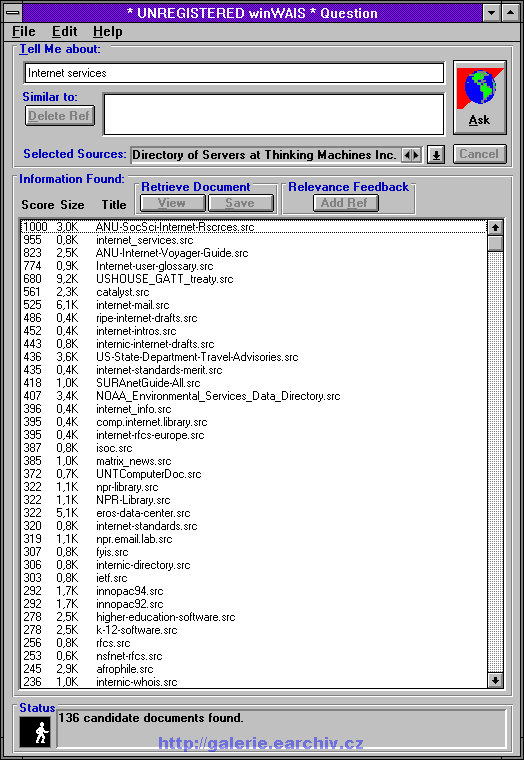Select afrophile.src result
This screenshot has height=760, width=524.
(x=254, y=669)
